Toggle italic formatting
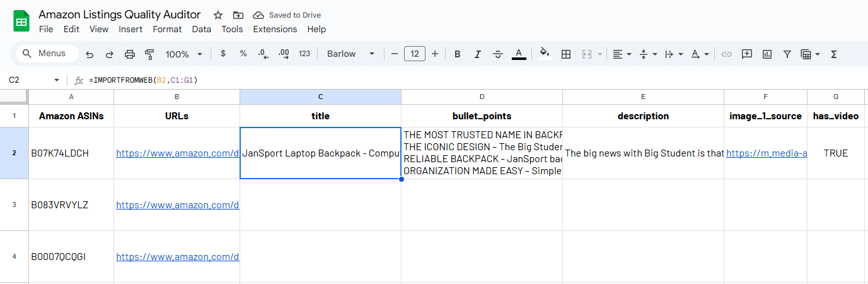 [x=478, y=54]
